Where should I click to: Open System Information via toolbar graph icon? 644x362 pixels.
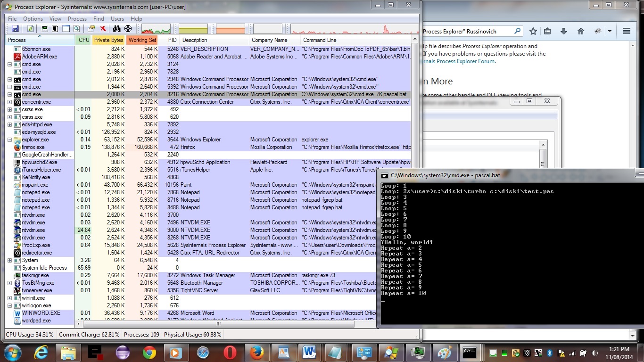45,29
